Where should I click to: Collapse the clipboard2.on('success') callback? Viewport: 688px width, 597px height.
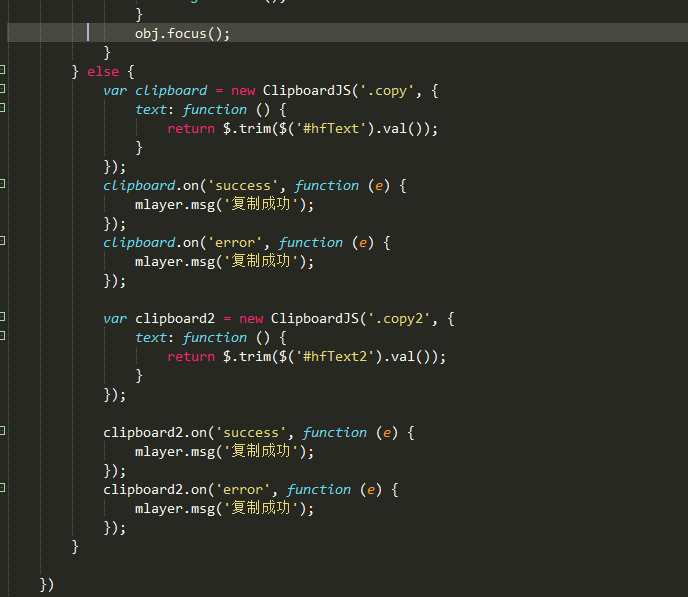(x=2, y=431)
